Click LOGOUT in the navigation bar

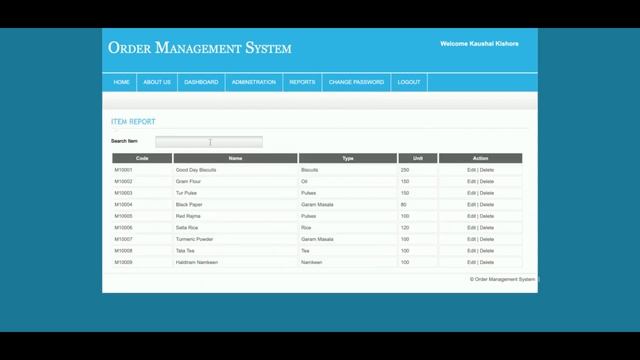(409, 82)
